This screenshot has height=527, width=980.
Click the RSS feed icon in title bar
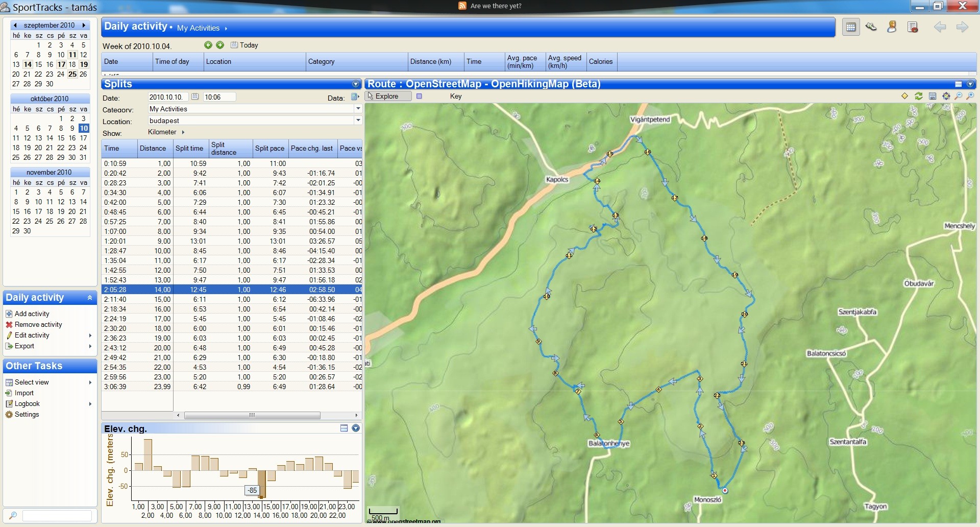tap(462, 6)
